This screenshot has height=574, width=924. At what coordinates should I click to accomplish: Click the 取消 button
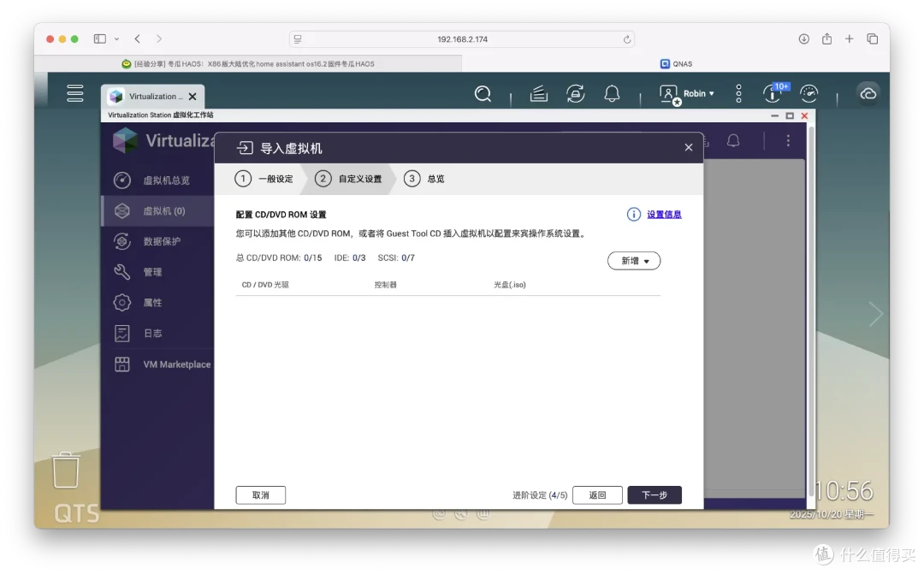pyautogui.click(x=260, y=495)
